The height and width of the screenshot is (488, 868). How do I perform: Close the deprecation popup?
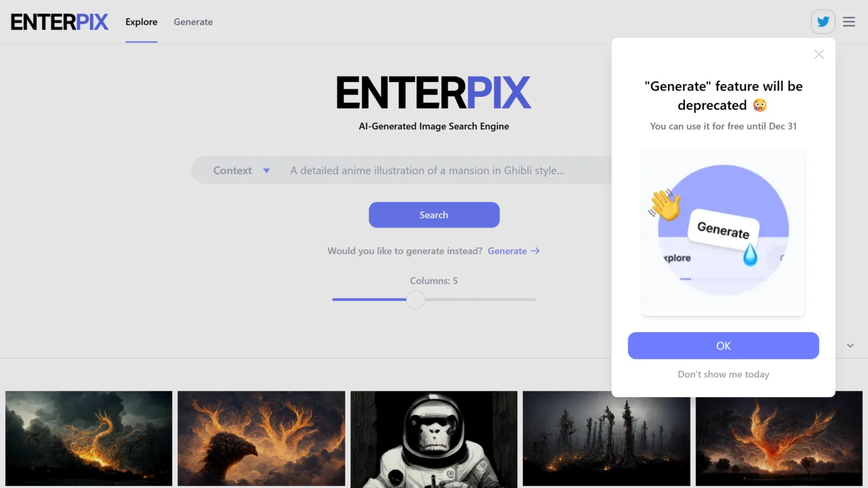(x=819, y=54)
